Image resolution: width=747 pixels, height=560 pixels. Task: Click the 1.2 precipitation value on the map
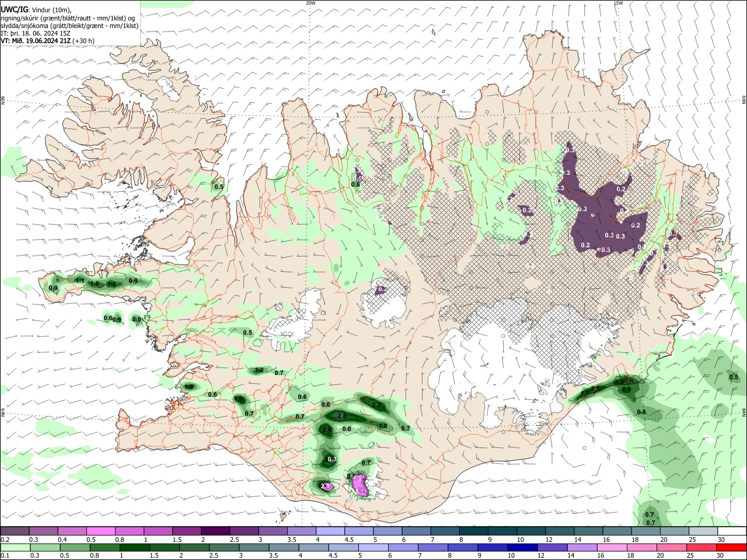click(x=260, y=370)
